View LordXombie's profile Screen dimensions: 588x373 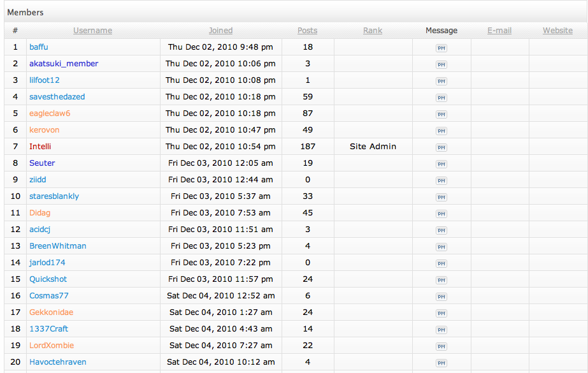click(52, 346)
